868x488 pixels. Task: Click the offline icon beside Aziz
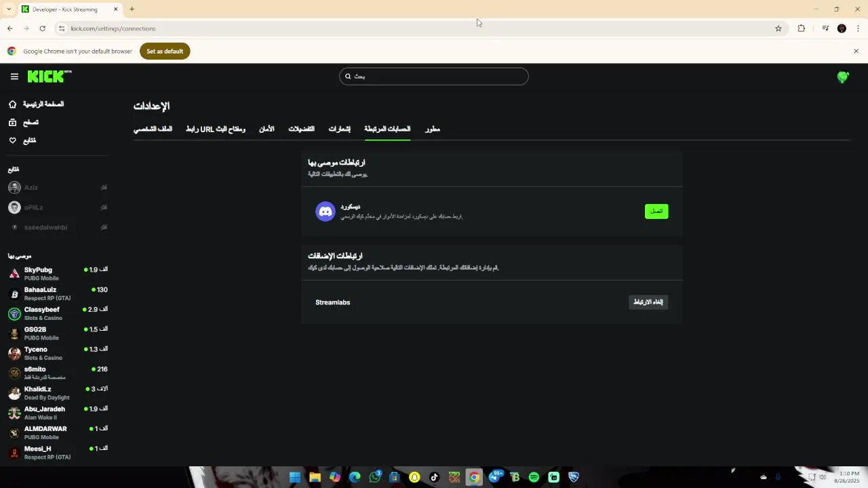(x=104, y=188)
